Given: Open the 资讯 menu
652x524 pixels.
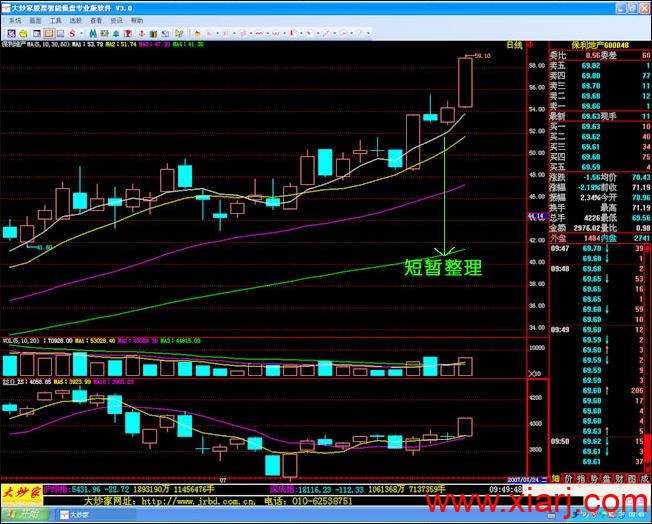Looking at the screenshot, I should (116, 20).
